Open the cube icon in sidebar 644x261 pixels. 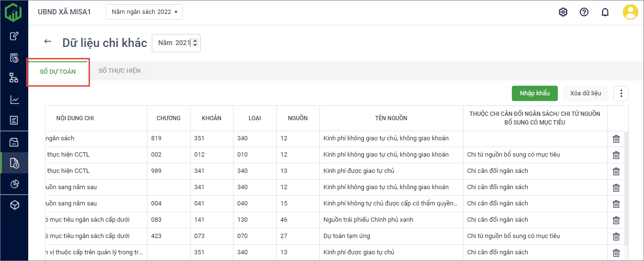(14, 205)
